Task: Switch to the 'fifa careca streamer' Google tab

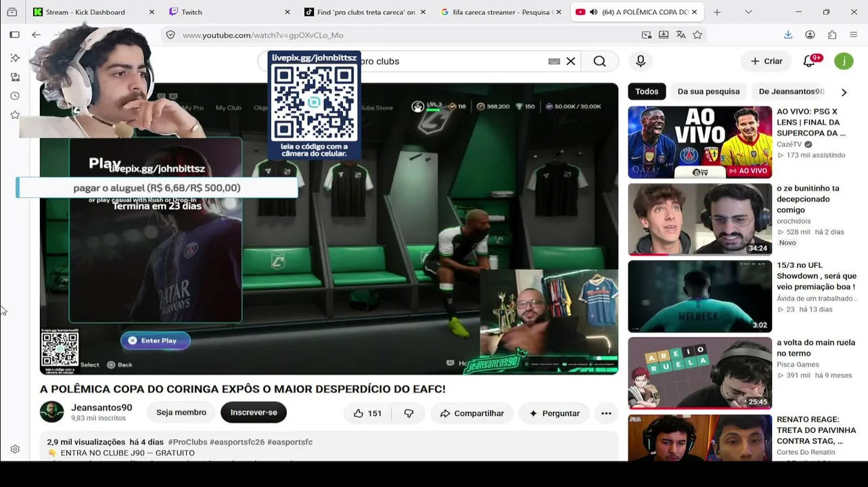Action: 502,12
